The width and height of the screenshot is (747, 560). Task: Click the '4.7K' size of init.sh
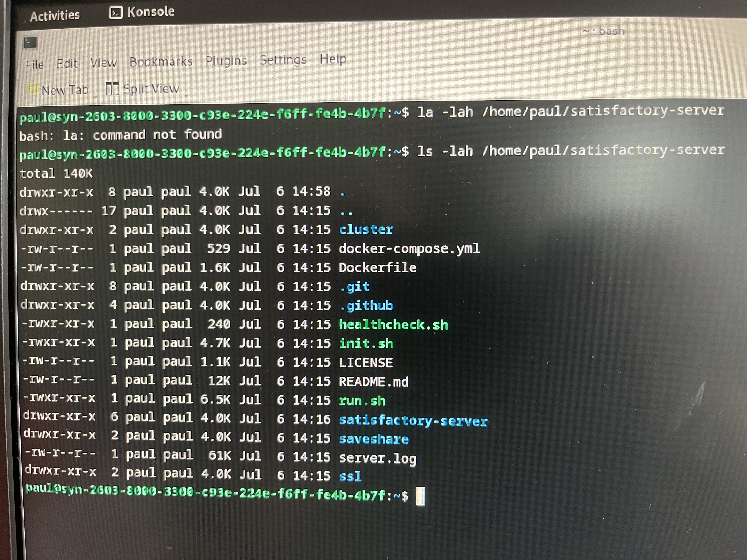(215, 343)
